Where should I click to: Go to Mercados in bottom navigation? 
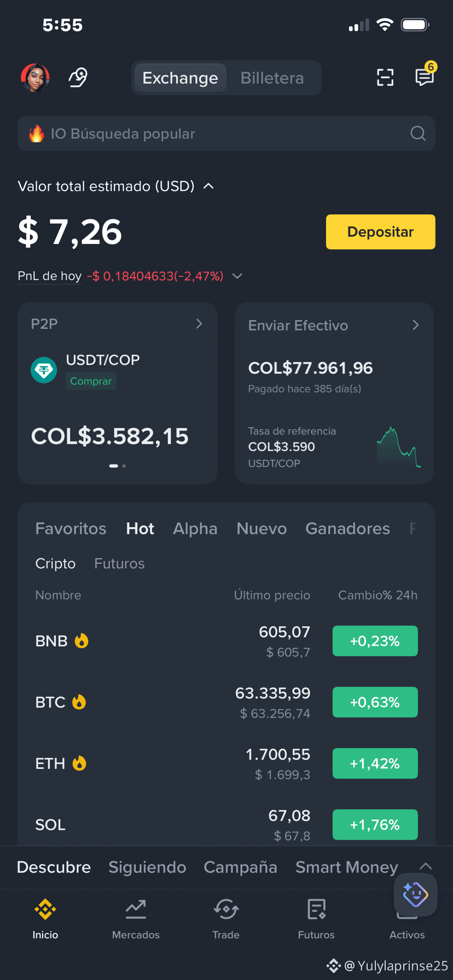(136, 919)
